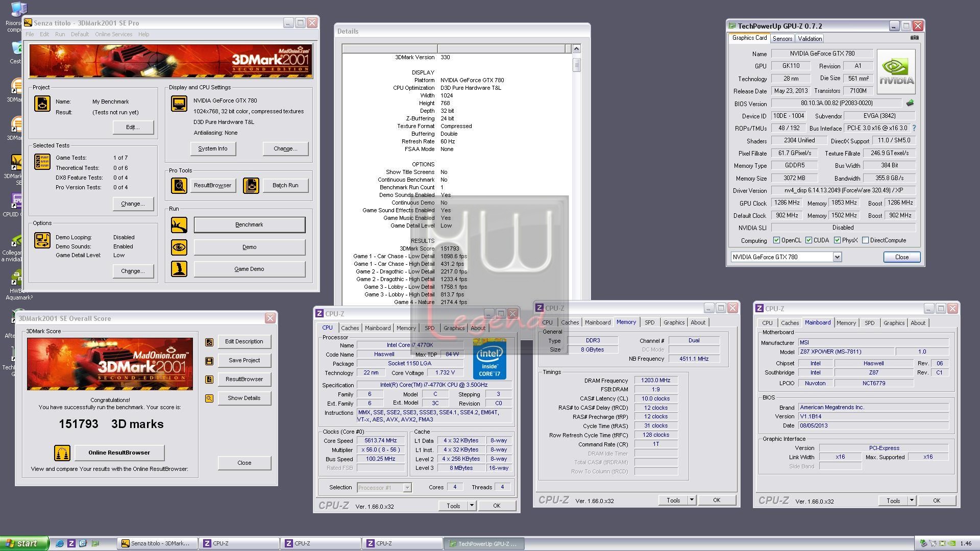Click the Benchmark button
980x551 pixels.
point(249,224)
